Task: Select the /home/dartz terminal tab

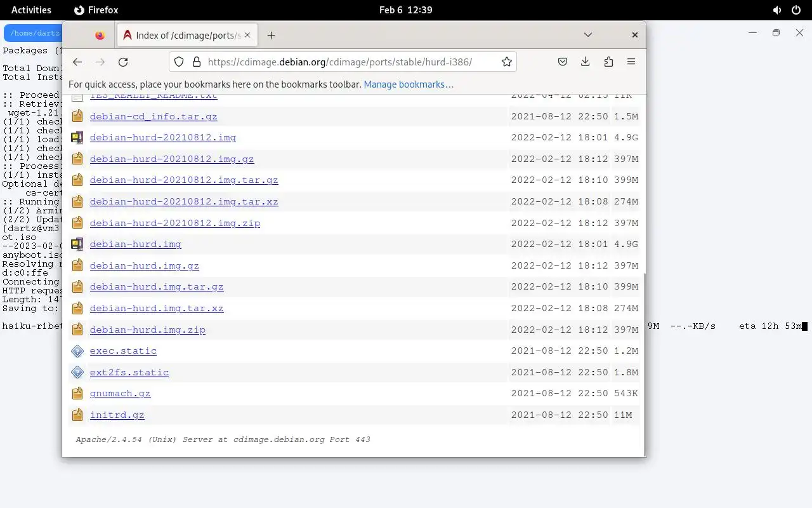Action: click(x=33, y=33)
